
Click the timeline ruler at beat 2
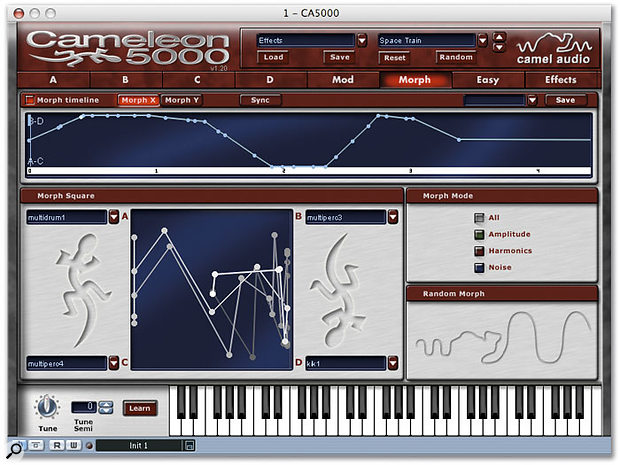[284, 171]
